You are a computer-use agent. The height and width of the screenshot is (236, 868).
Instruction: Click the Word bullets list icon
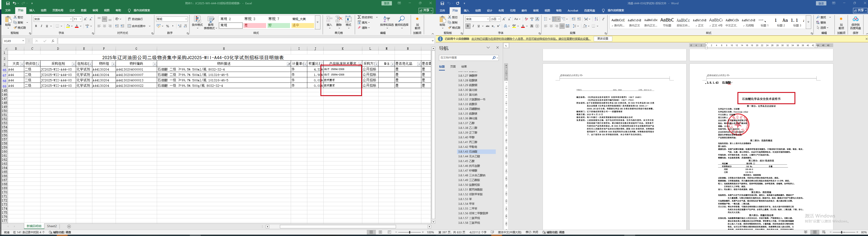click(x=546, y=19)
